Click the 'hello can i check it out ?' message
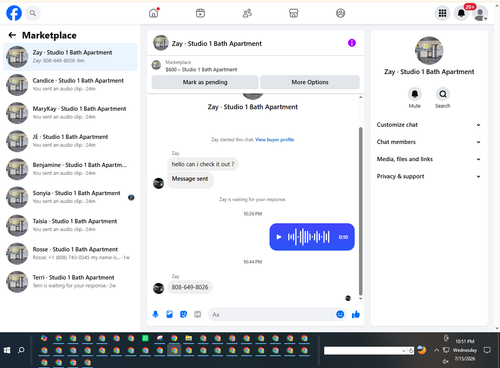The width and height of the screenshot is (500, 368). coord(203,164)
